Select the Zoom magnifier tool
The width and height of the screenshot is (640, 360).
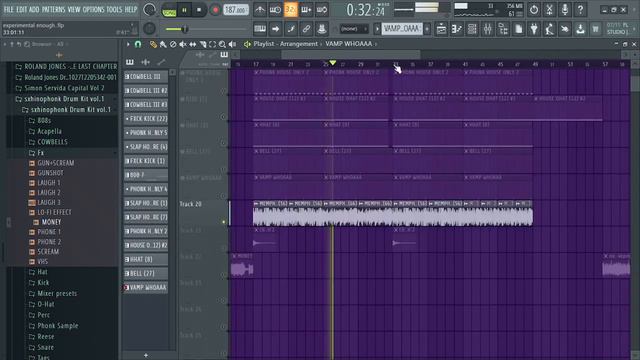tap(222, 44)
